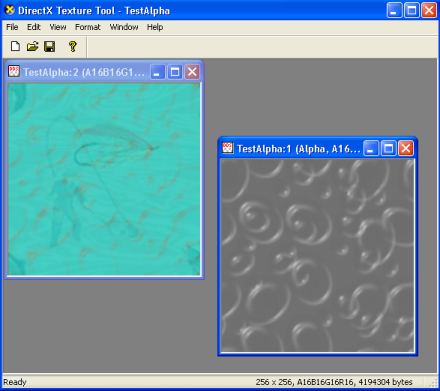This screenshot has height=391, width=440.
Task: Close the TestAlpha:1 Alpha child window
Action: coord(406,148)
